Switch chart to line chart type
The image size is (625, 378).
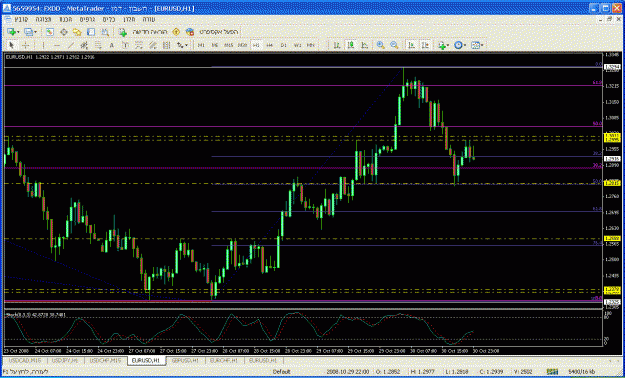pos(364,45)
